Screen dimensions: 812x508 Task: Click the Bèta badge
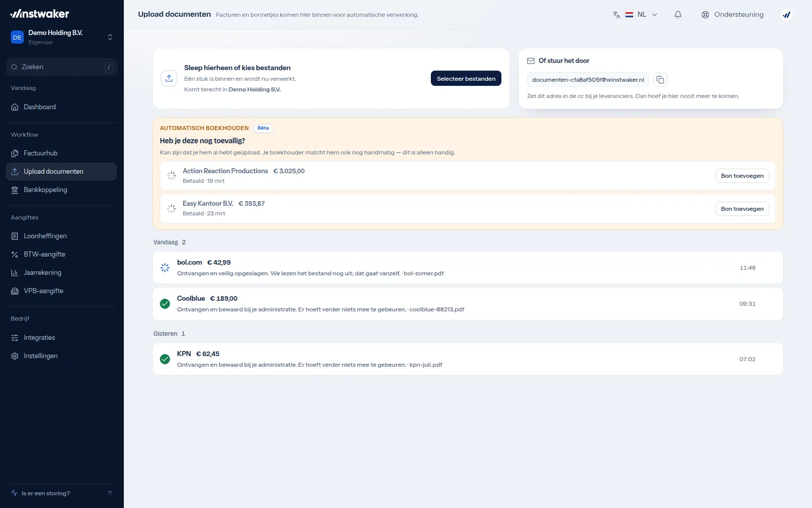(x=263, y=128)
